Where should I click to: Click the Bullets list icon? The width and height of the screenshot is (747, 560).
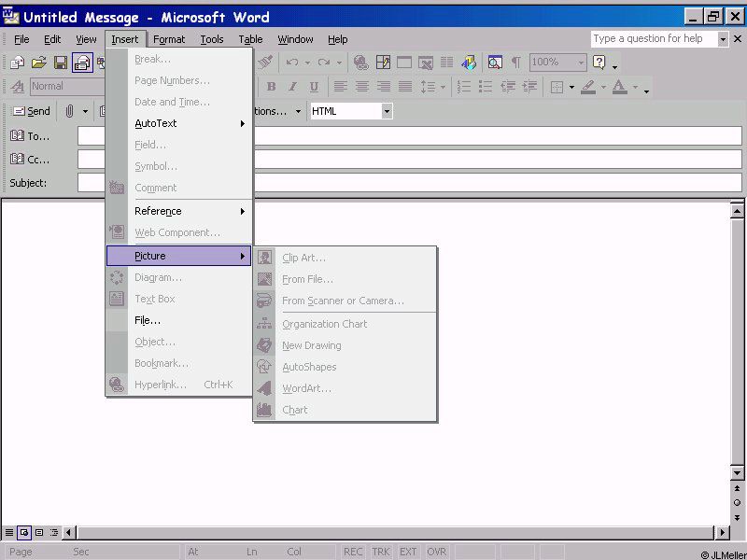point(485,87)
